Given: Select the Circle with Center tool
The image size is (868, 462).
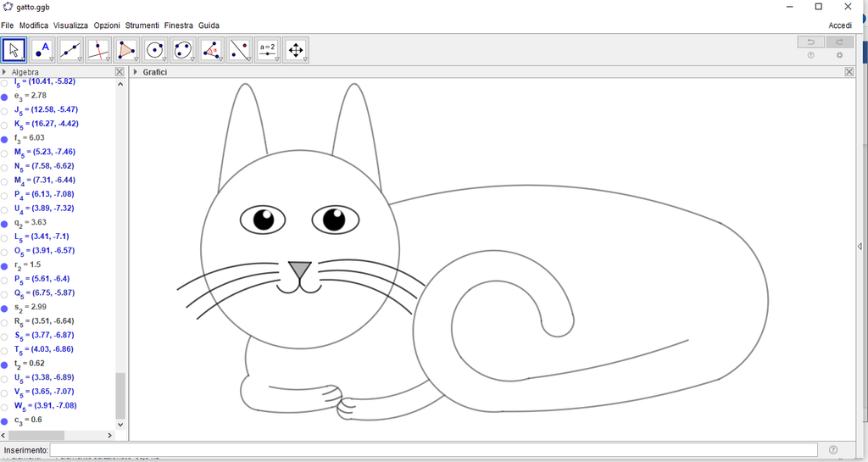Looking at the screenshot, I should click(154, 50).
